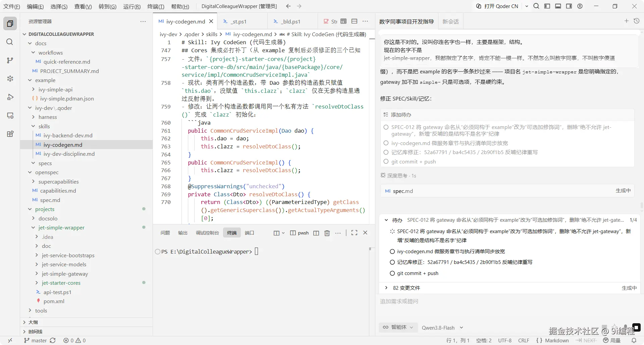Click the 打开 Qoder CN button

[497, 6]
